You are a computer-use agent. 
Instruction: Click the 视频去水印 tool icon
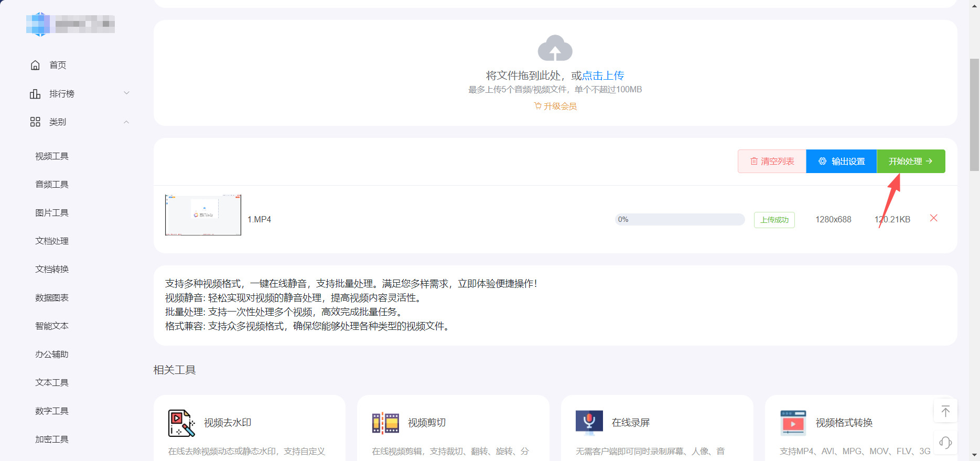point(181,423)
